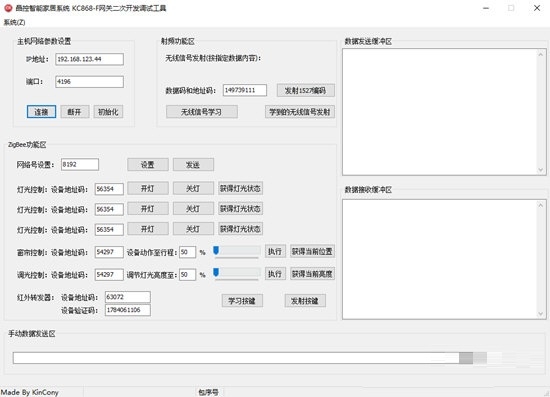
Task: Click the IP地址 input field
Action: point(89,59)
